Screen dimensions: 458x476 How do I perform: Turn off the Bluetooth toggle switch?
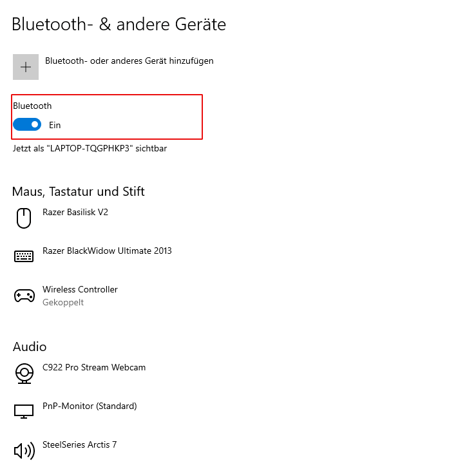[x=27, y=125]
